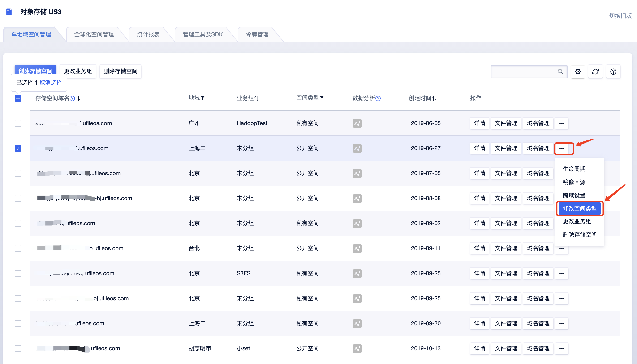The width and height of the screenshot is (637, 364).
Task: Switch to 统计报表 tab
Action: (148, 34)
